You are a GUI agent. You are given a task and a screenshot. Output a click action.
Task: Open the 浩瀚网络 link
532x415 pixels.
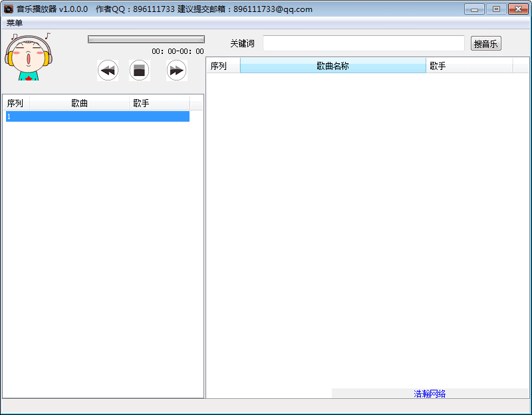click(x=430, y=393)
